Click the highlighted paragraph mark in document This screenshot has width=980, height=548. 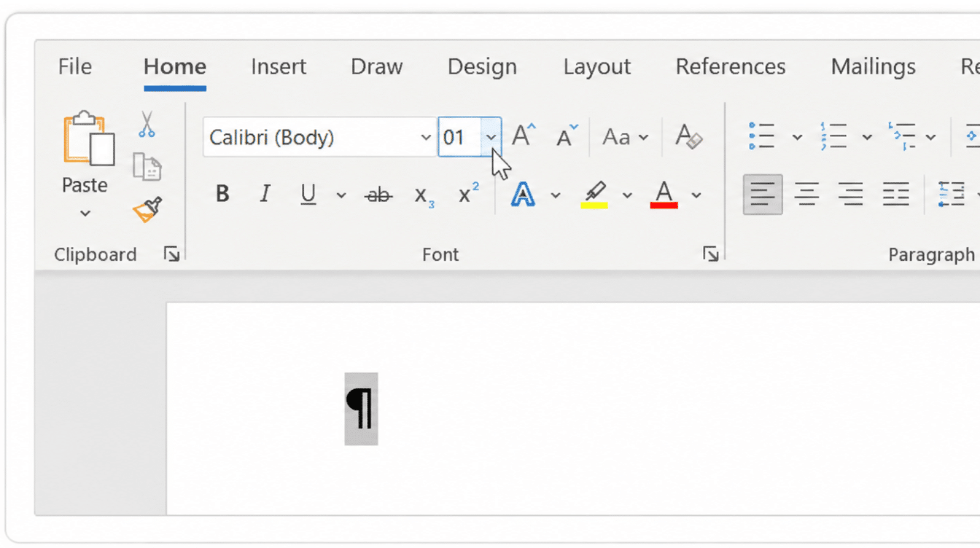click(361, 409)
